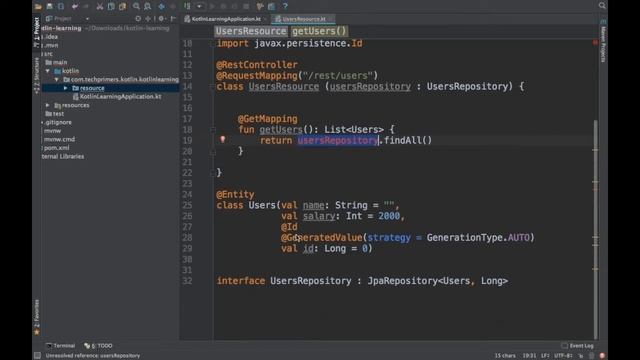Click the red error indicator in the status bar
The image size is (640, 360).
point(602,356)
